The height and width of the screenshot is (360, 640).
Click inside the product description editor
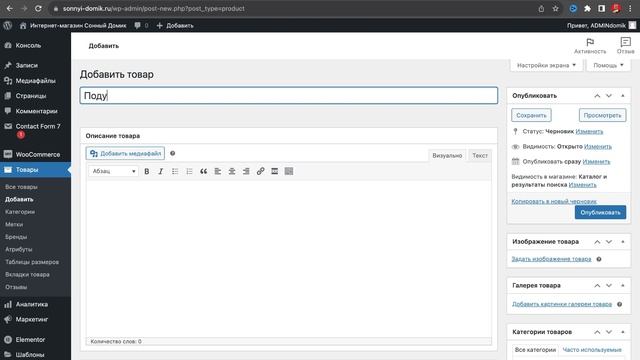tap(289, 258)
